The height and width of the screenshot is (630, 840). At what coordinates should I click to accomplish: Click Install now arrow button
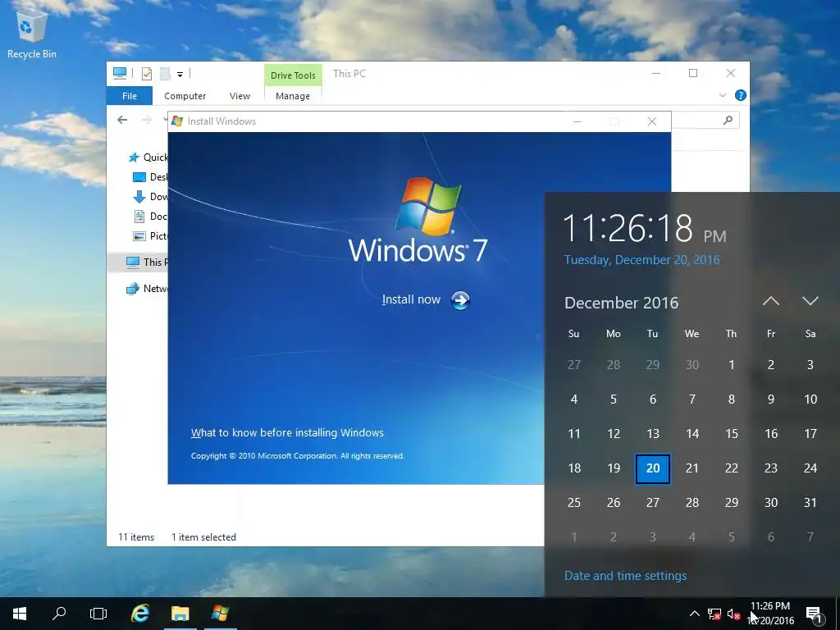(460, 300)
